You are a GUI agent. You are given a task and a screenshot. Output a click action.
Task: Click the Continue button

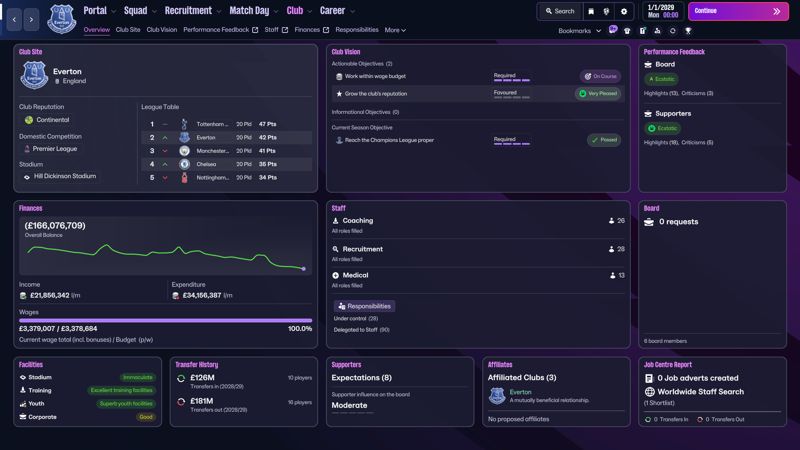pyautogui.click(x=738, y=11)
